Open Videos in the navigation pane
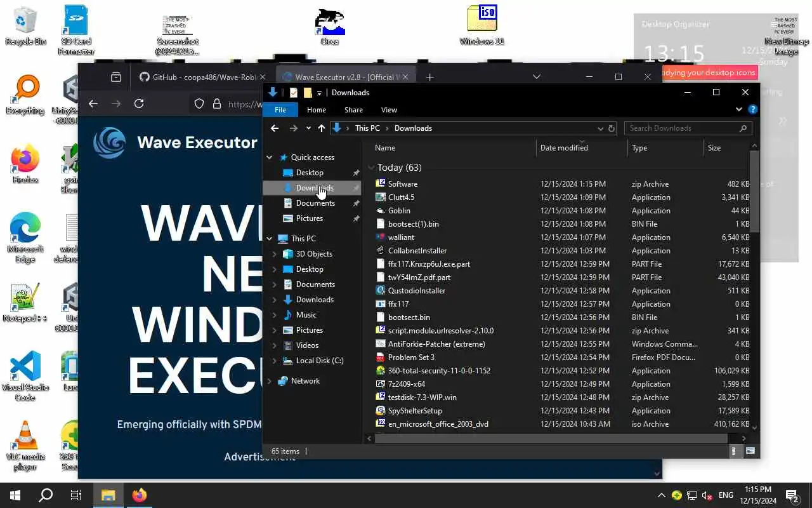The width and height of the screenshot is (812, 508). point(307,345)
